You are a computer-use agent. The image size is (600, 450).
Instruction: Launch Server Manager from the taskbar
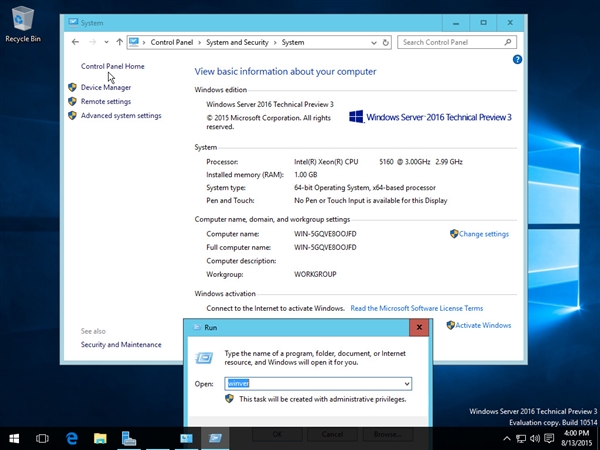pos(129,438)
